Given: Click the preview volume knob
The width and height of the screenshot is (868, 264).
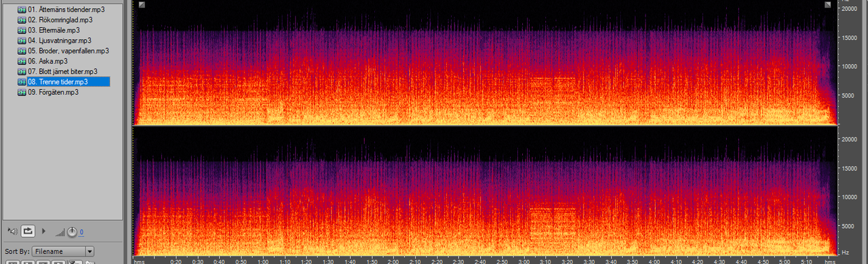Looking at the screenshot, I should click(72, 232).
